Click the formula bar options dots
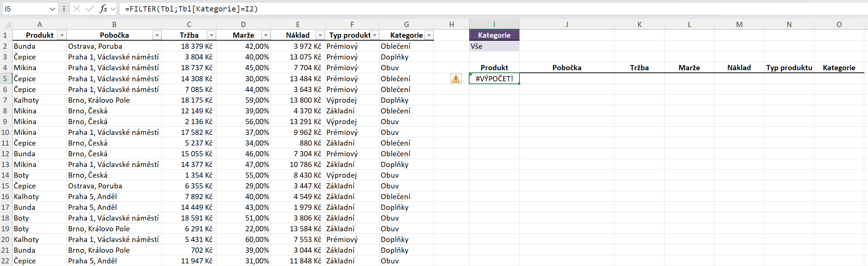The width and height of the screenshot is (868, 266). point(64,8)
